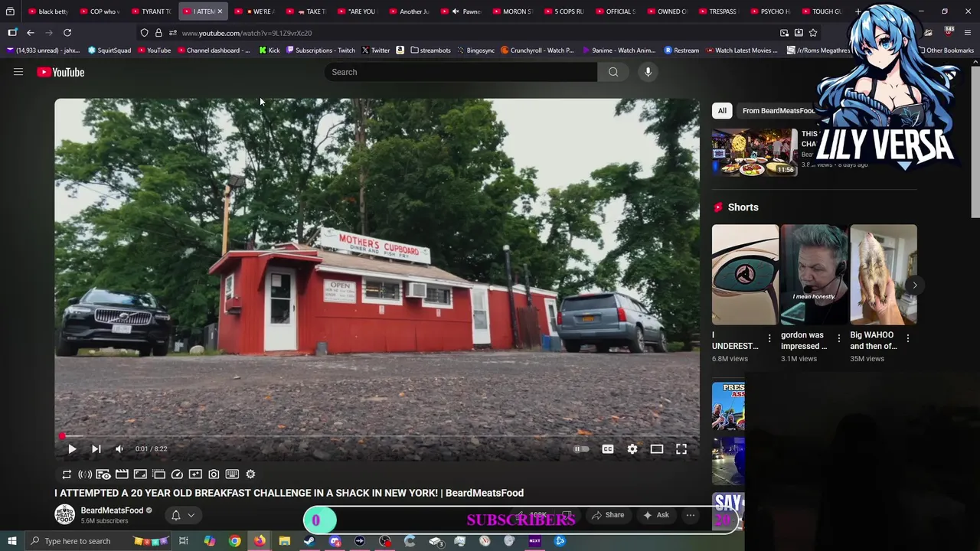This screenshot has width=980, height=551.
Task: Toggle the autoplay switch in the player
Action: click(582, 449)
